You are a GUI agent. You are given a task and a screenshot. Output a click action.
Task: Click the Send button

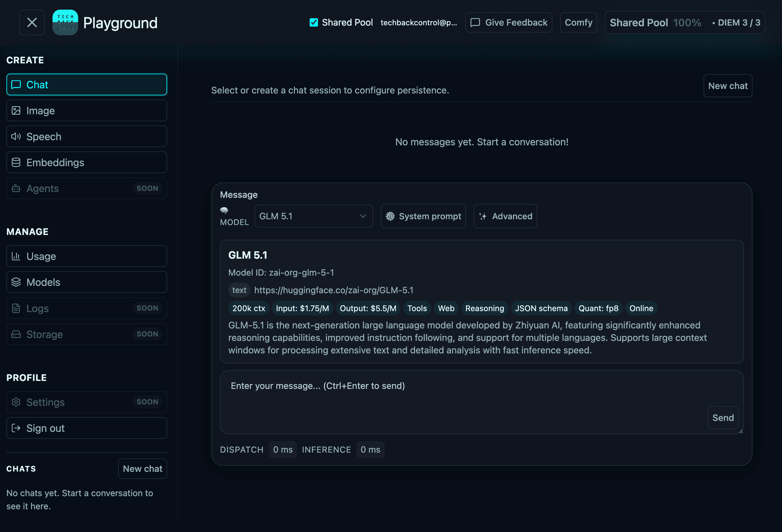click(x=723, y=418)
